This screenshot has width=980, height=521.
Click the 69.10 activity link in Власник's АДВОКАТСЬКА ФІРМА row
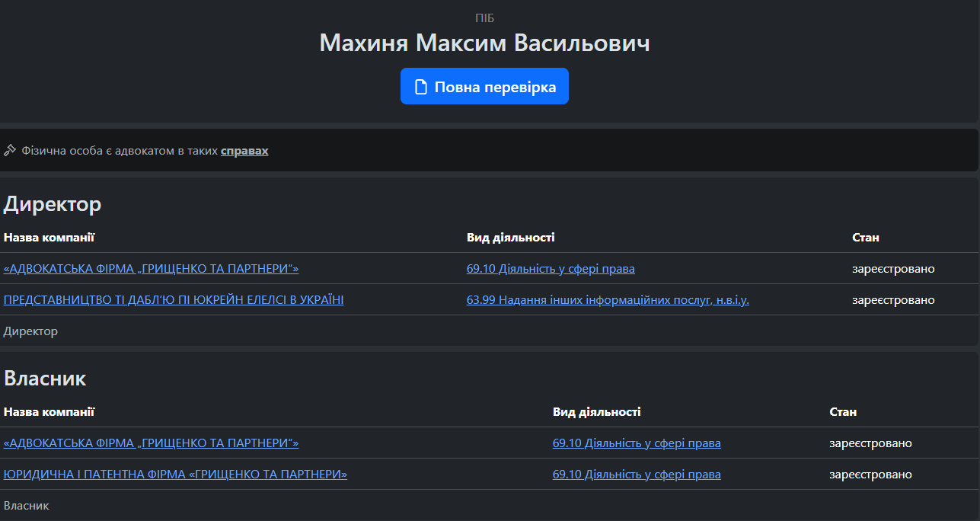click(x=637, y=443)
